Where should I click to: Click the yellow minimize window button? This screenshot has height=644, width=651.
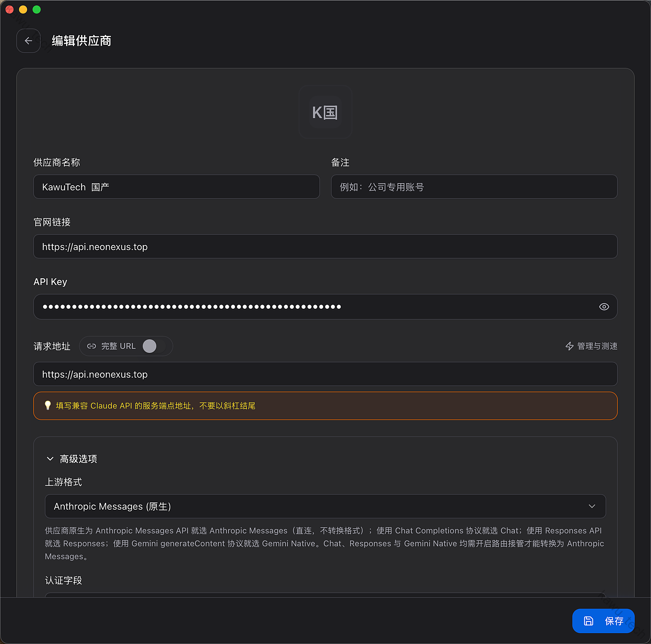[x=23, y=10]
